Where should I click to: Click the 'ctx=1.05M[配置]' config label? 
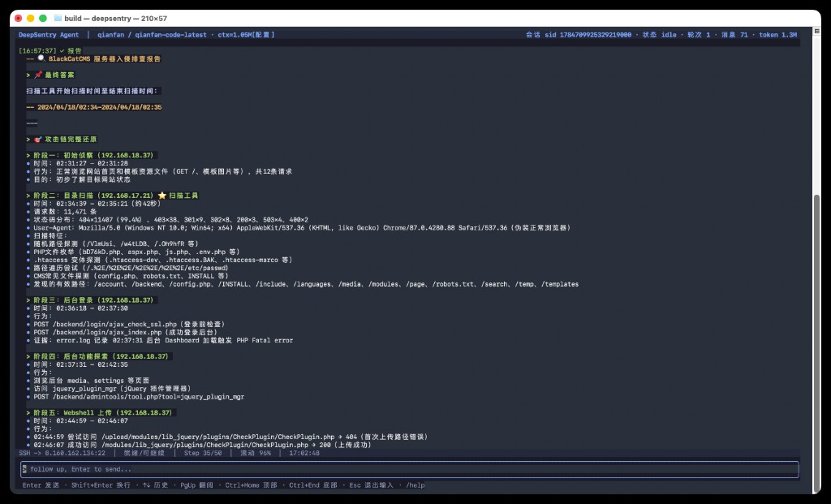coord(246,35)
